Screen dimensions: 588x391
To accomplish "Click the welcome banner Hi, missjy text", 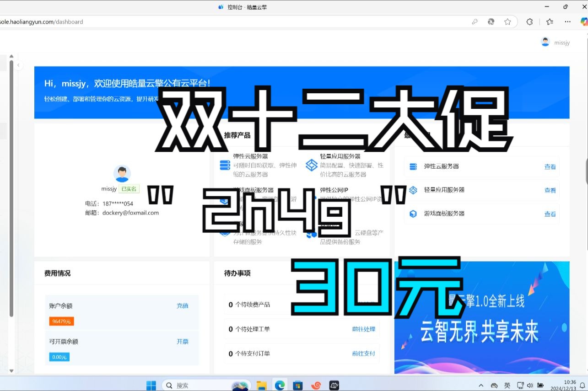I will point(127,83).
